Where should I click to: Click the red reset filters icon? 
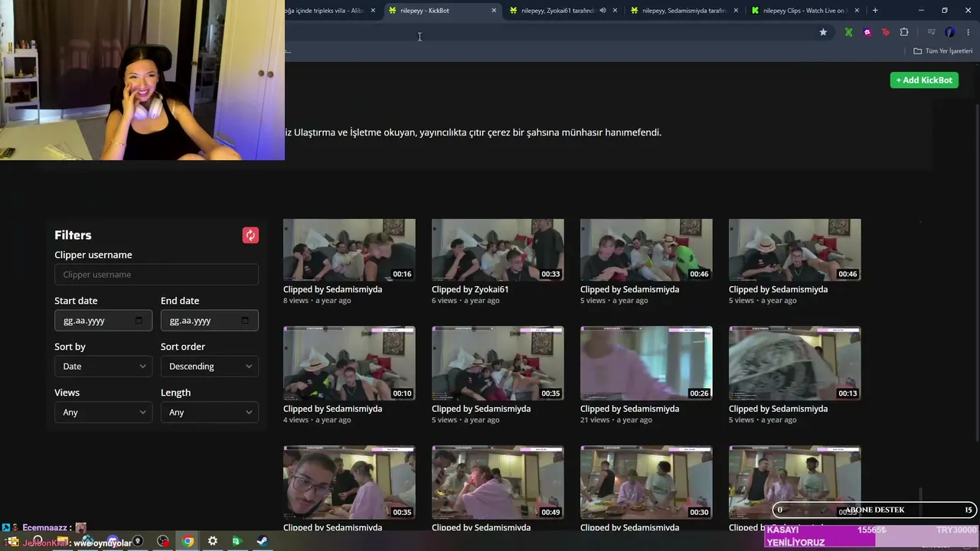[x=250, y=235]
